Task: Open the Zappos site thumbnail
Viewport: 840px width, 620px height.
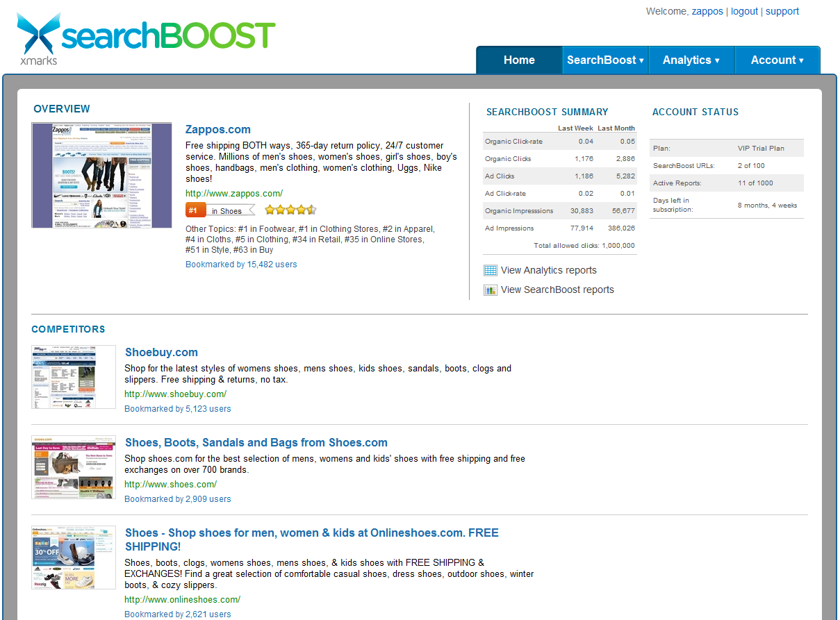Action: coord(101,175)
